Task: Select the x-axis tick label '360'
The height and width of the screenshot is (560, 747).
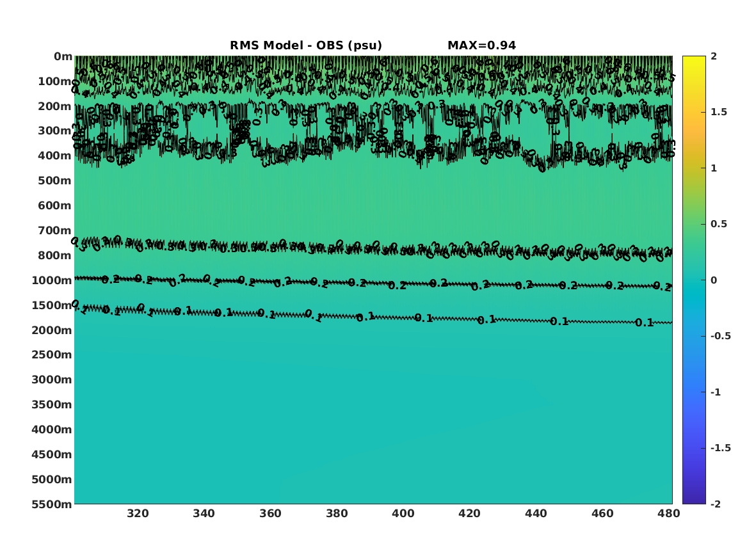Action: tap(271, 513)
